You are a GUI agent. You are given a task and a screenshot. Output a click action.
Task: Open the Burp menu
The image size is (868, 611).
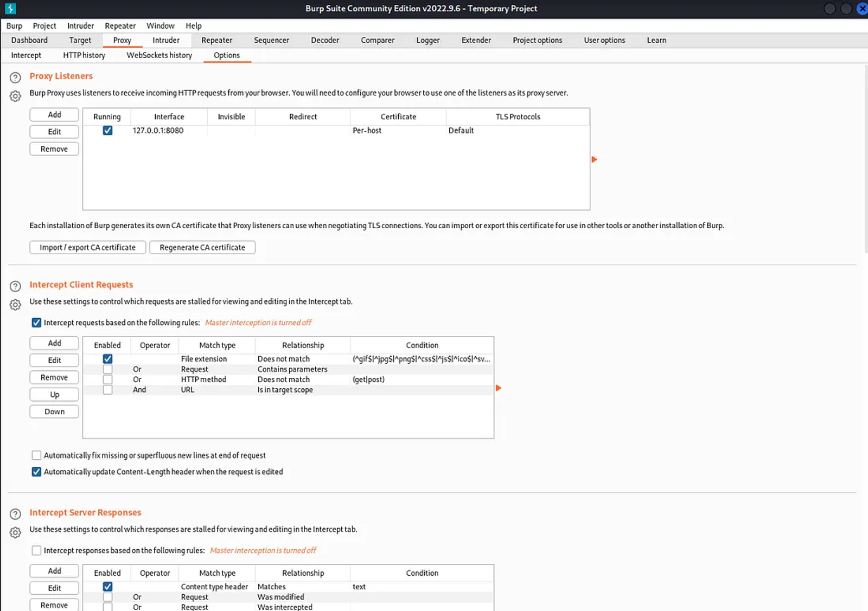point(14,25)
